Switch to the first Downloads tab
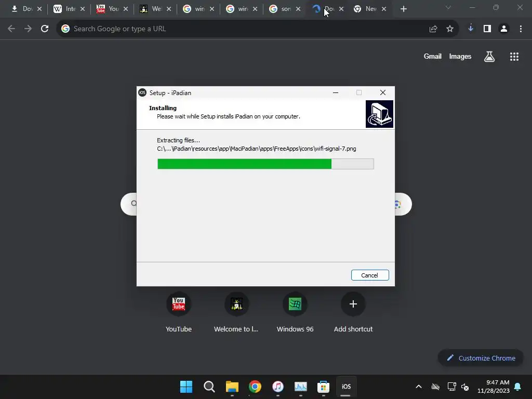Image resolution: width=532 pixels, height=399 pixels. point(26,9)
